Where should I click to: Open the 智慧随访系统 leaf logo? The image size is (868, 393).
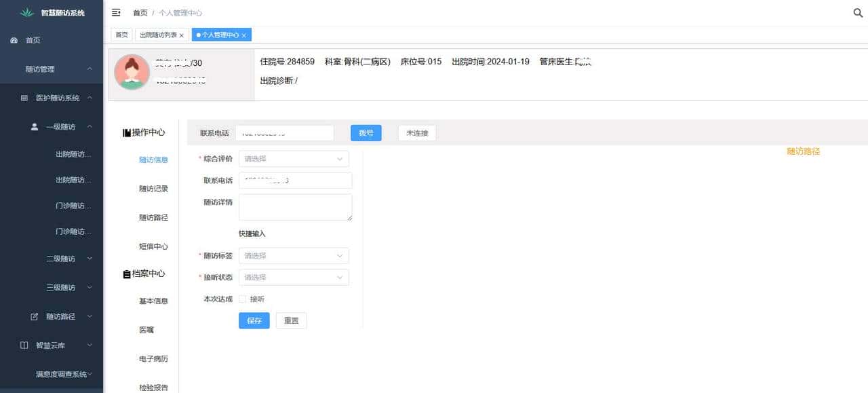(27, 12)
